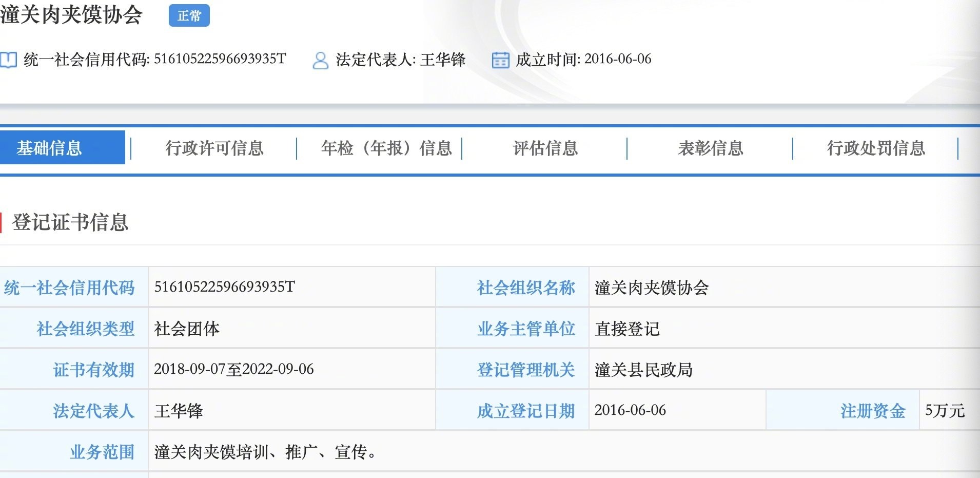Click the 成立登记日期 label

(x=526, y=411)
